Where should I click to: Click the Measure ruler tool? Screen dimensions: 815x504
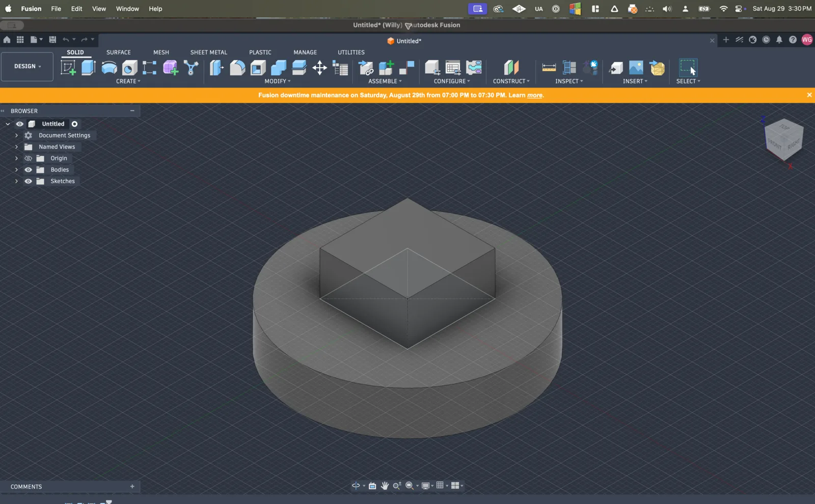(549, 67)
